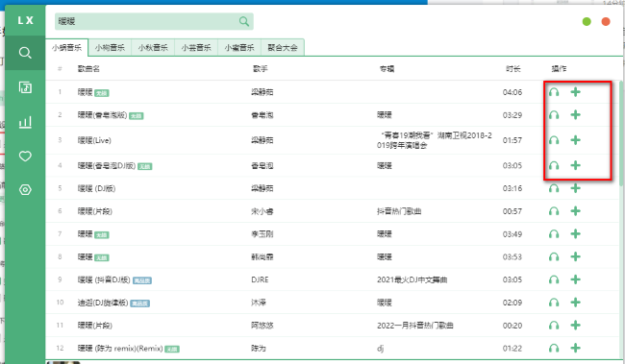Image resolution: width=625 pixels, height=364 pixels.
Task: Play row 3 暖暖(Live)
Action: [x=554, y=140]
